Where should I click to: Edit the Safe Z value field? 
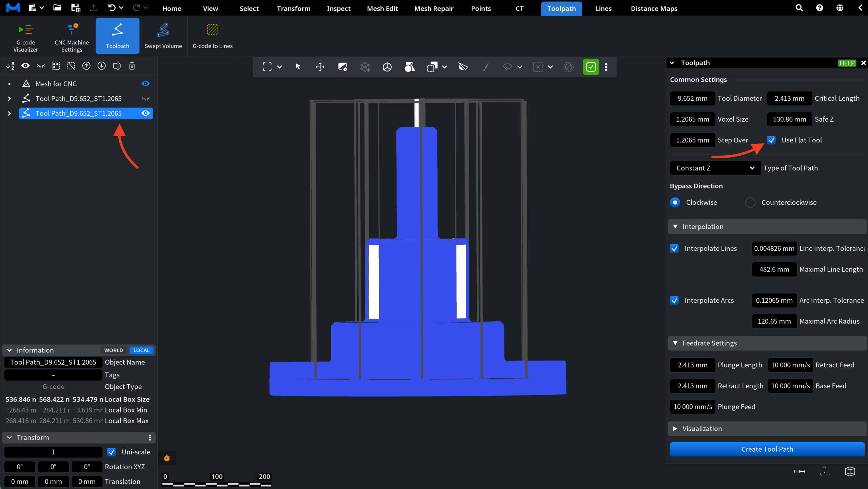pyautogui.click(x=789, y=119)
